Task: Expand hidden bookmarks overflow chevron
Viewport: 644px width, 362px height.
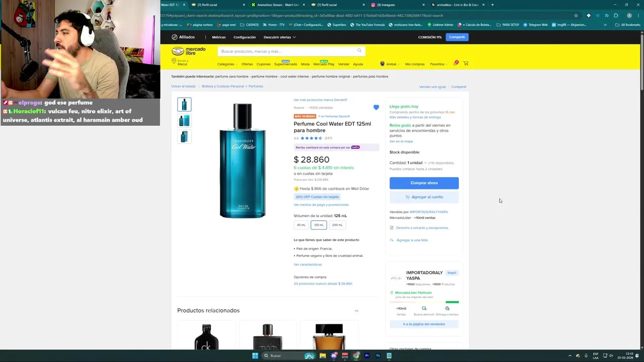Action: coord(605,25)
